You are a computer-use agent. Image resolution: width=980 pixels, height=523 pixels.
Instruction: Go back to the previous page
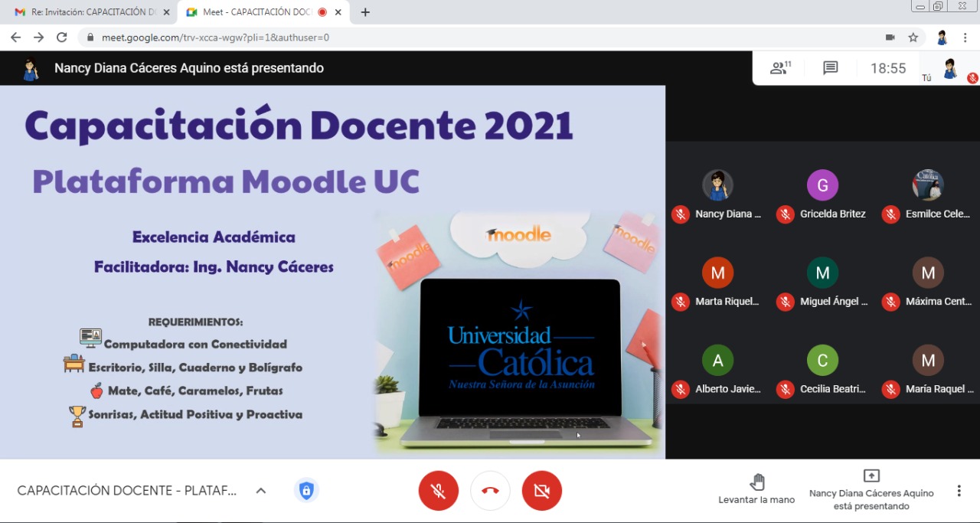15,38
